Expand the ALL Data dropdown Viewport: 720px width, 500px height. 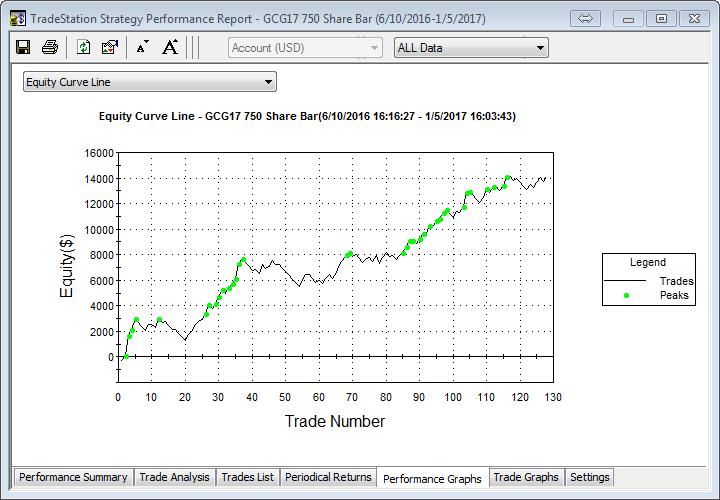pos(471,47)
